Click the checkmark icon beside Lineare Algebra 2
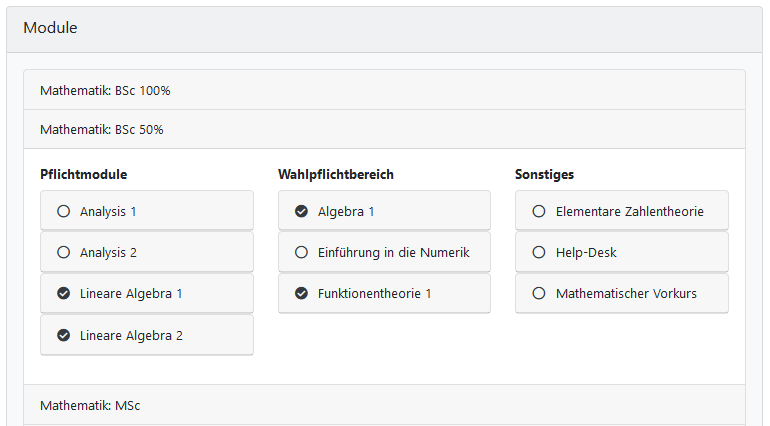 [64, 336]
